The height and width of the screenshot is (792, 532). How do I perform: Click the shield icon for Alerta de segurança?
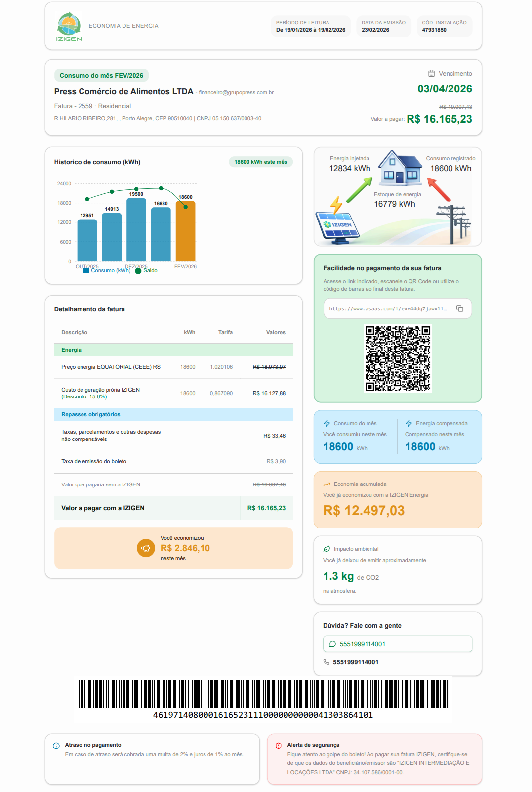click(x=279, y=746)
